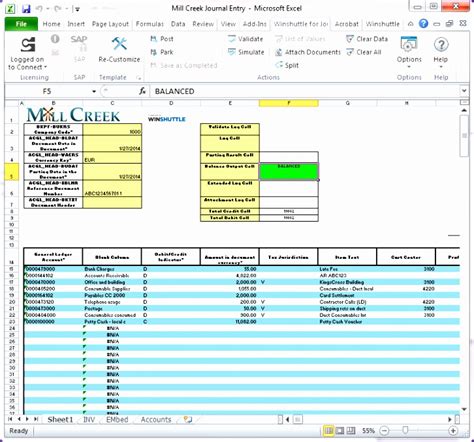Image resolution: width=474 pixels, height=442 pixels.
Task: Run Validate from the ribbon
Action: [x=245, y=39]
